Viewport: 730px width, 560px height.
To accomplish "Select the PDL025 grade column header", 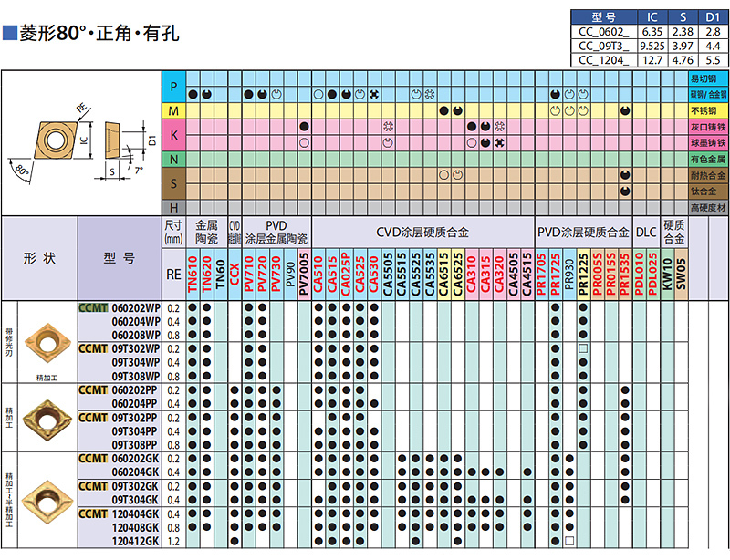I will (653, 275).
